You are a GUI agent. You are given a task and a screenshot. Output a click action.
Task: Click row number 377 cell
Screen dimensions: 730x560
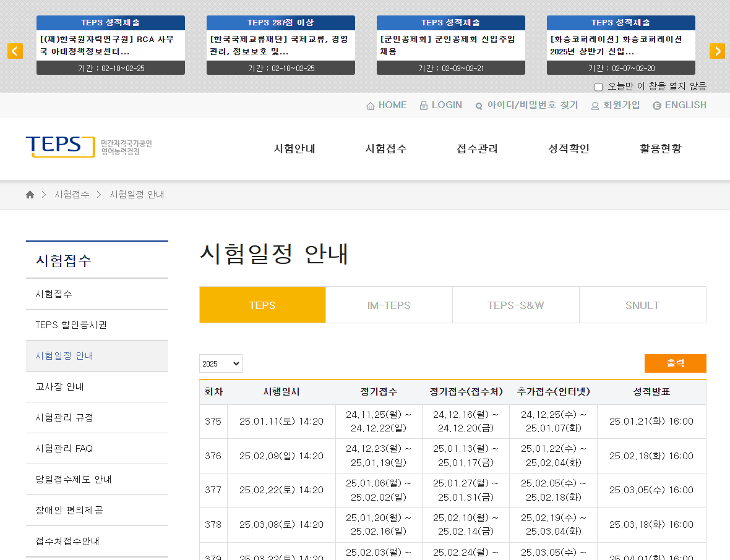[213, 490]
